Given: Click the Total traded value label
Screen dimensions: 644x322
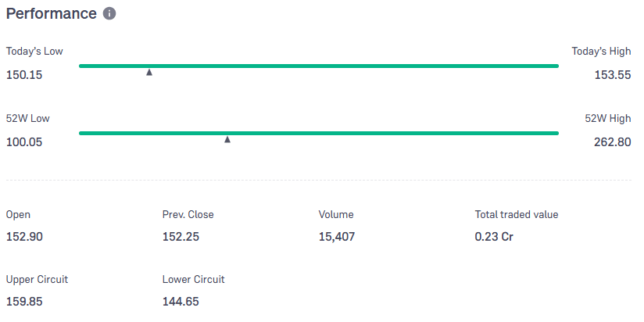Looking at the screenshot, I should click(517, 214).
